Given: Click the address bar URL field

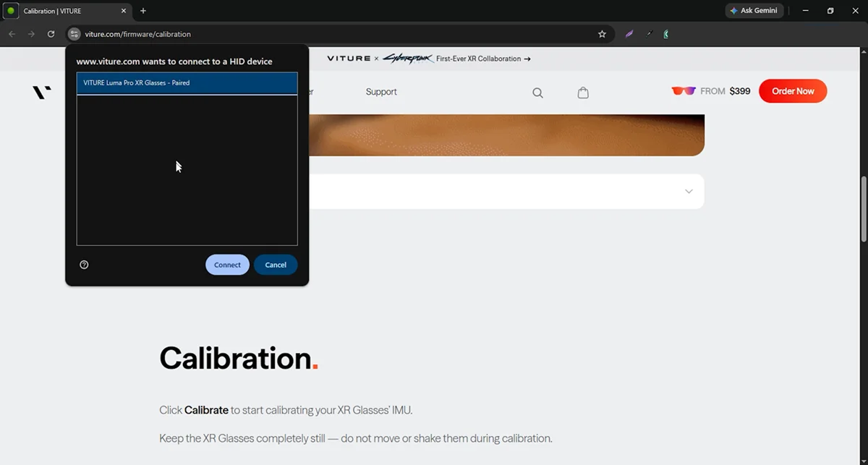Looking at the screenshot, I should 325,34.
